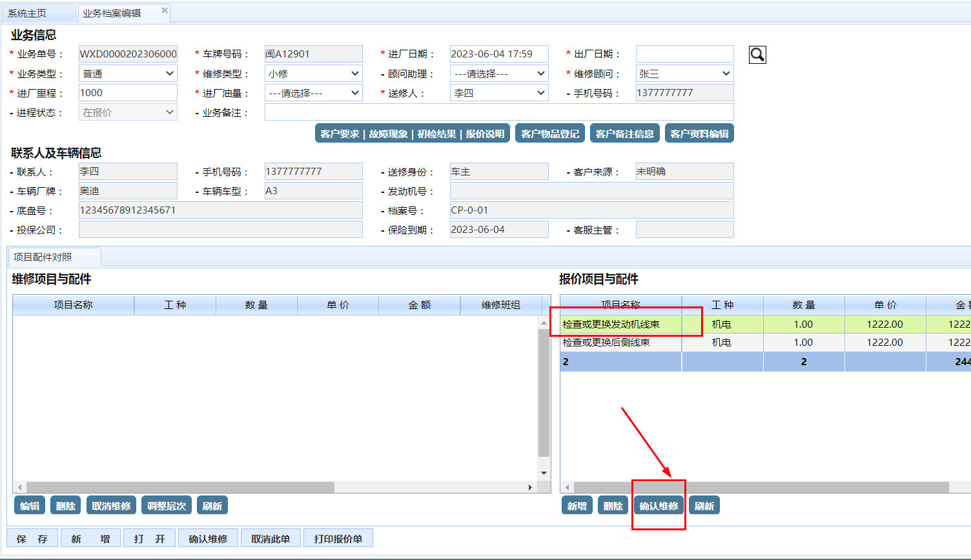Viewport: 971px width, 560px height.
Task: Click left arrow of 报价项目 horizontal scrollbar
Action: (567, 487)
